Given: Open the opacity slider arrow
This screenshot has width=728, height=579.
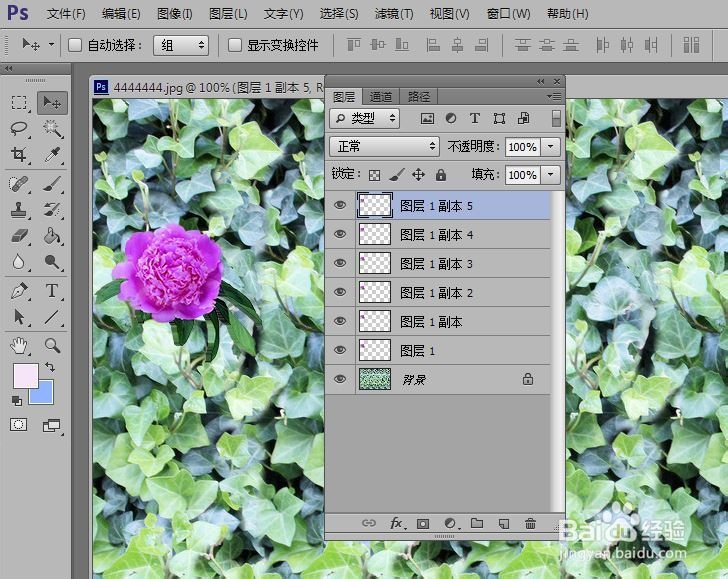Looking at the screenshot, I should point(551,147).
